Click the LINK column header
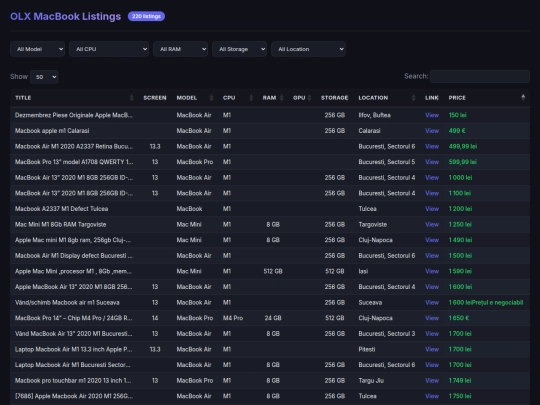The height and width of the screenshot is (405, 540). 432,98
